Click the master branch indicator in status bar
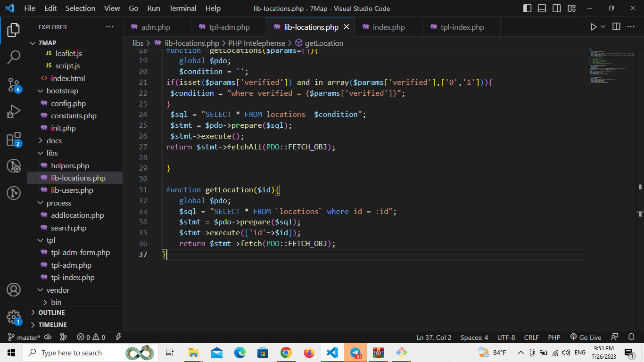 coord(25,337)
